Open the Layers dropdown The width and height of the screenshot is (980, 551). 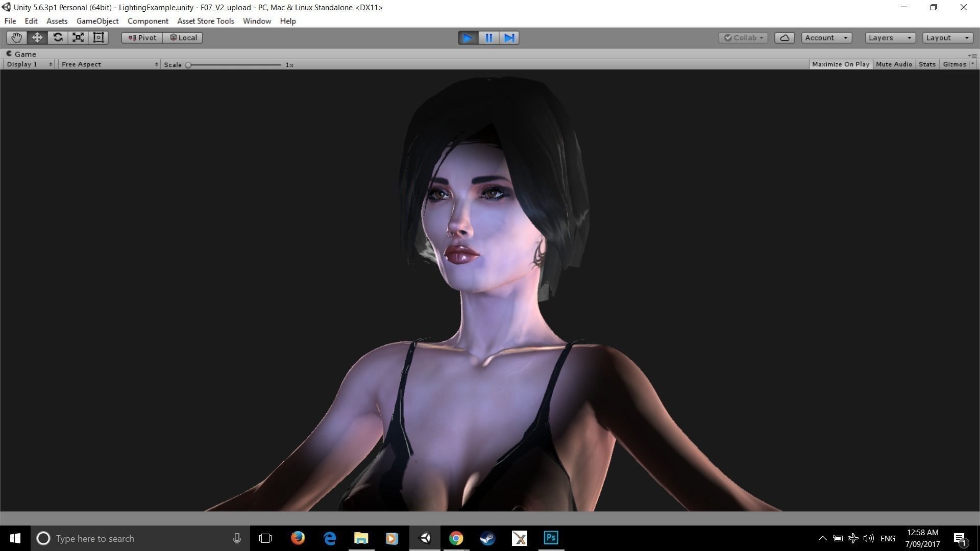(890, 38)
